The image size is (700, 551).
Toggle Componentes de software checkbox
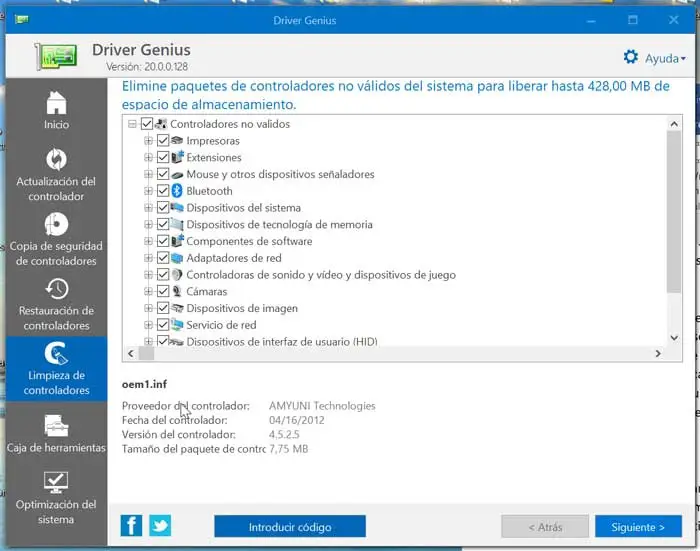coord(163,241)
